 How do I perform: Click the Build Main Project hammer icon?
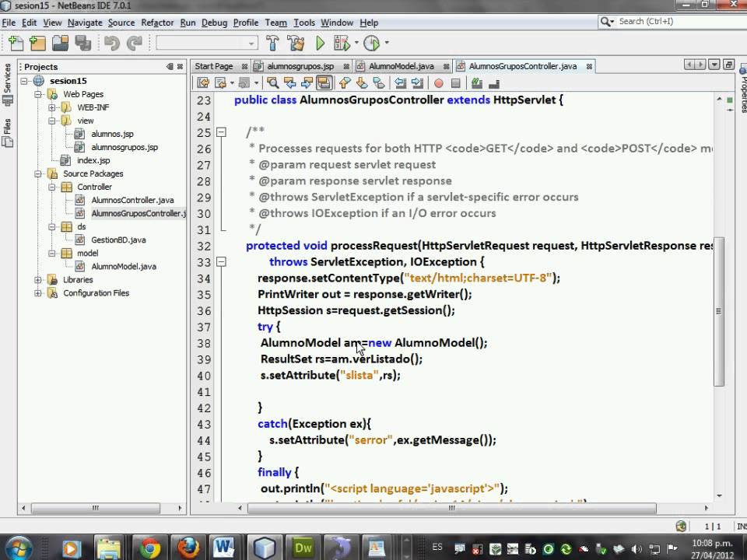(x=272, y=44)
